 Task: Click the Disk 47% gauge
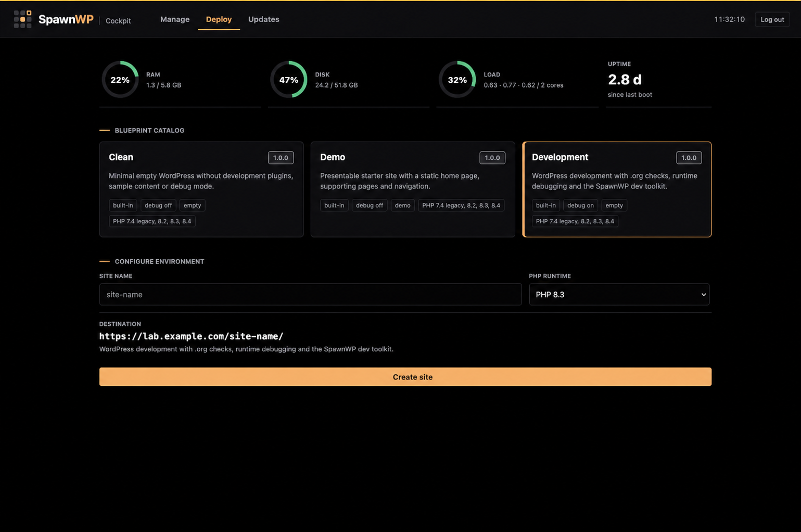[289, 80]
